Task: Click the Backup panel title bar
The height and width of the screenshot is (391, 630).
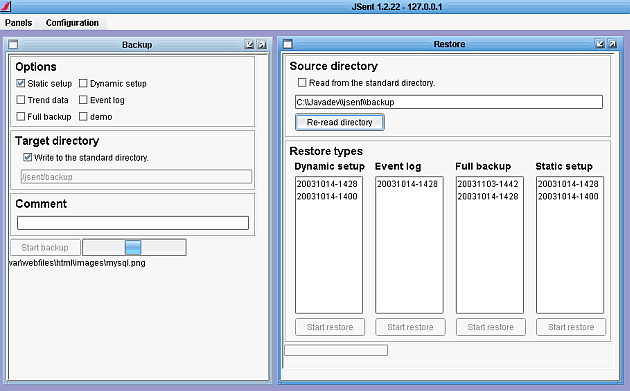Action: (x=137, y=45)
